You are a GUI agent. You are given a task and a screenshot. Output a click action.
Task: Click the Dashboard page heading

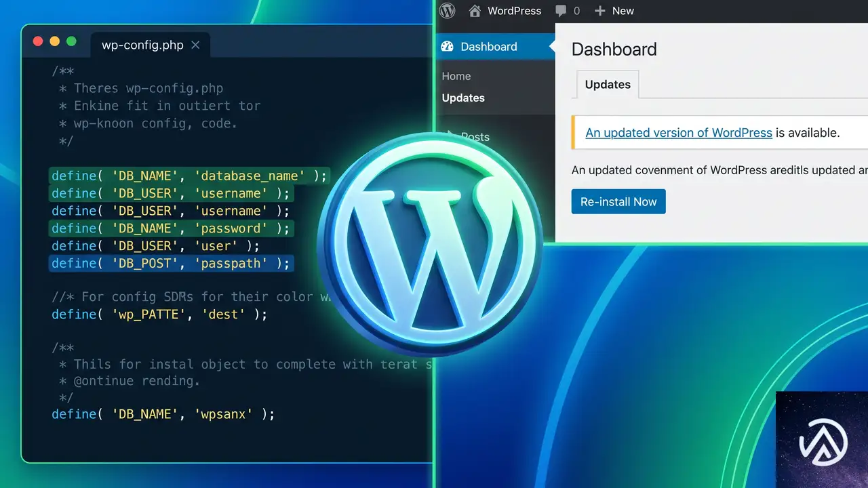coord(614,49)
